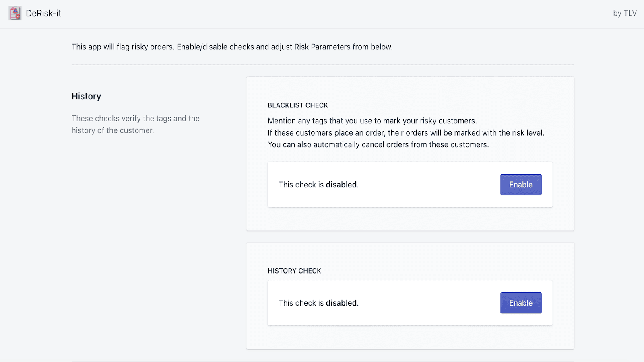Select the History section heading

86,96
